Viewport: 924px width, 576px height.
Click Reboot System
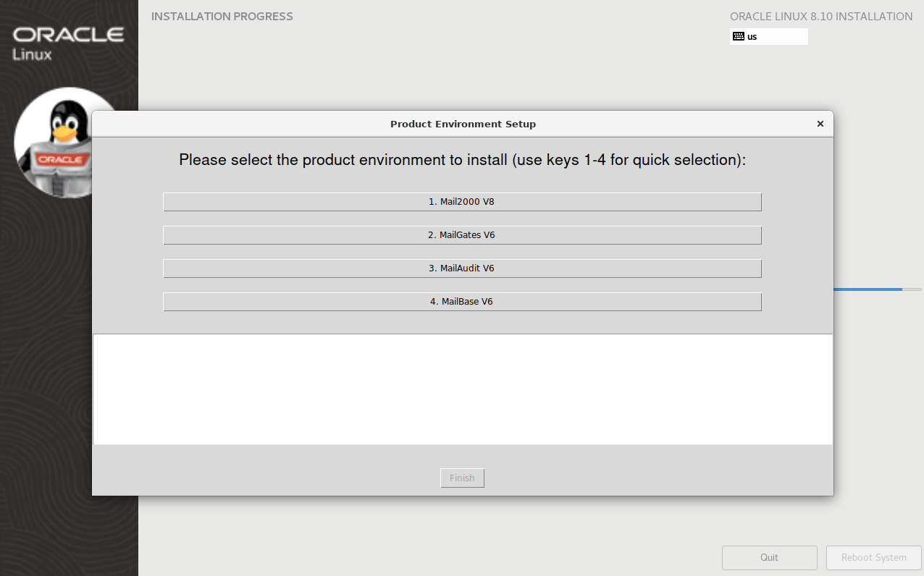873,557
